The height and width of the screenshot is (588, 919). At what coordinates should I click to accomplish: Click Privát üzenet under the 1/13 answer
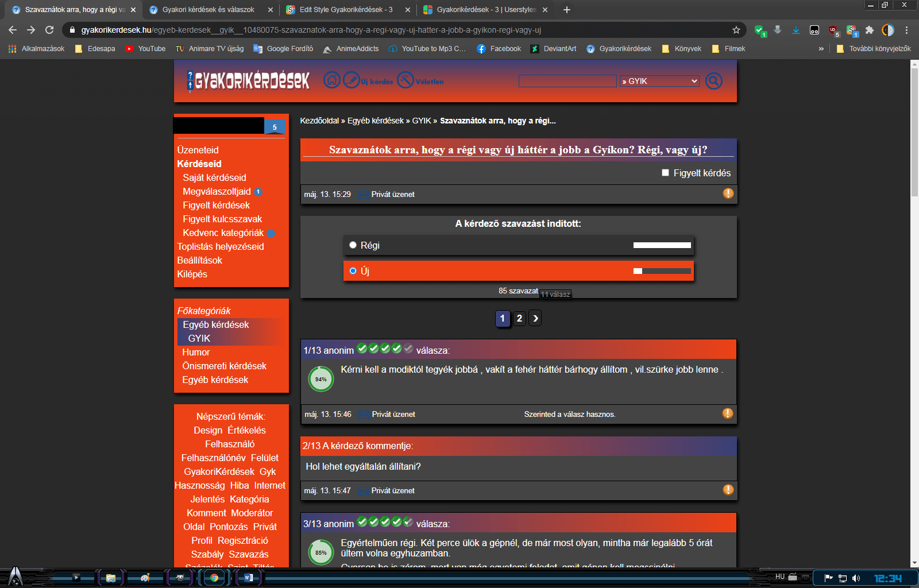[x=393, y=414]
